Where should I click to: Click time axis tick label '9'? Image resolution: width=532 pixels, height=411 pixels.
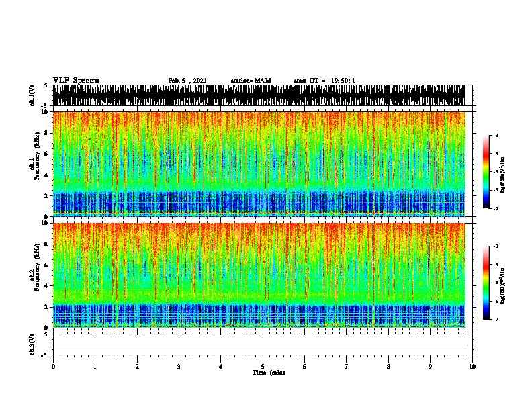tap(430, 367)
